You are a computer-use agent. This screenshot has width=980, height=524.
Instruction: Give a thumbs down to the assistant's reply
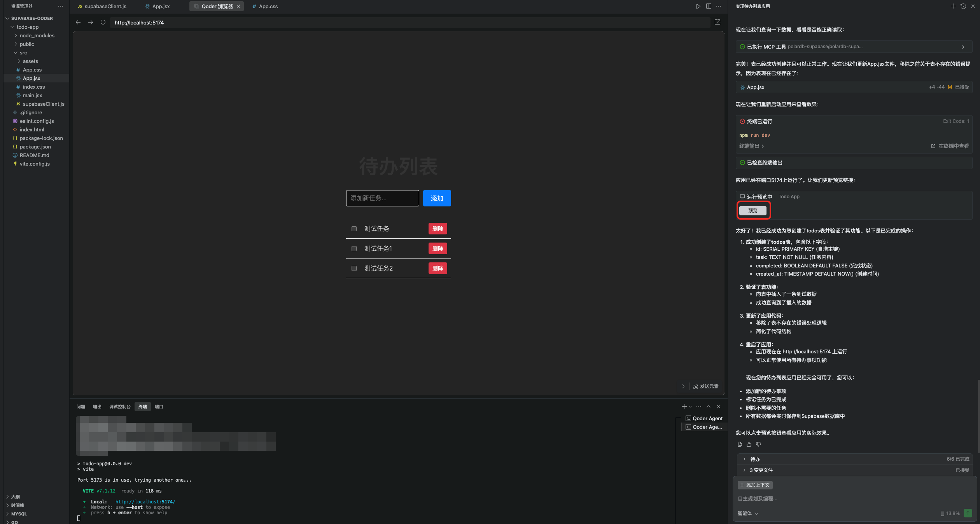(x=758, y=444)
